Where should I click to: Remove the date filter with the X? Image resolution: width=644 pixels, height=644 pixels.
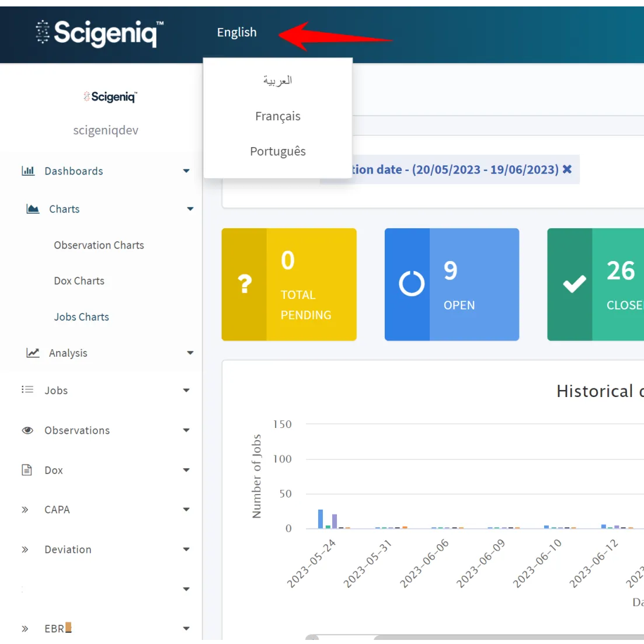567,169
